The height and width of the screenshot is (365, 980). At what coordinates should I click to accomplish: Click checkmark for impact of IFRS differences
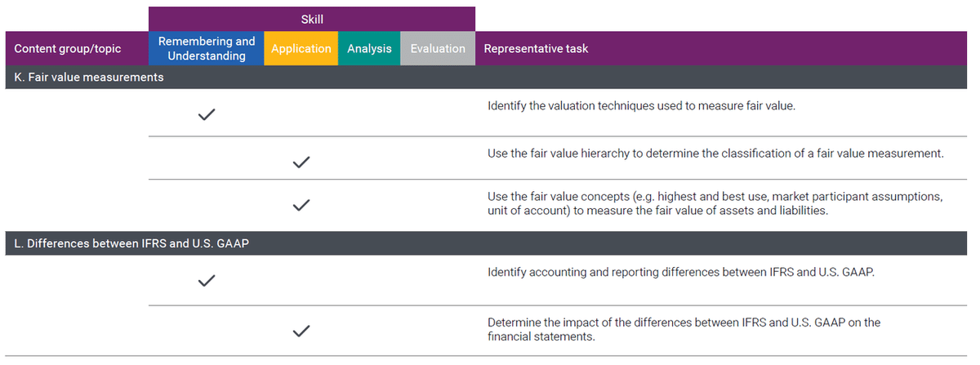(x=301, y=331)
